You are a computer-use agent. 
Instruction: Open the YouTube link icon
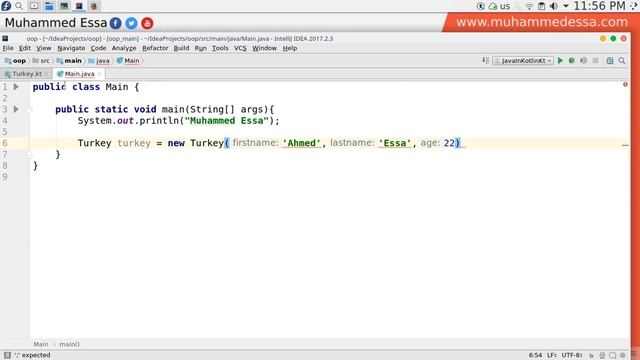[147, 23]
